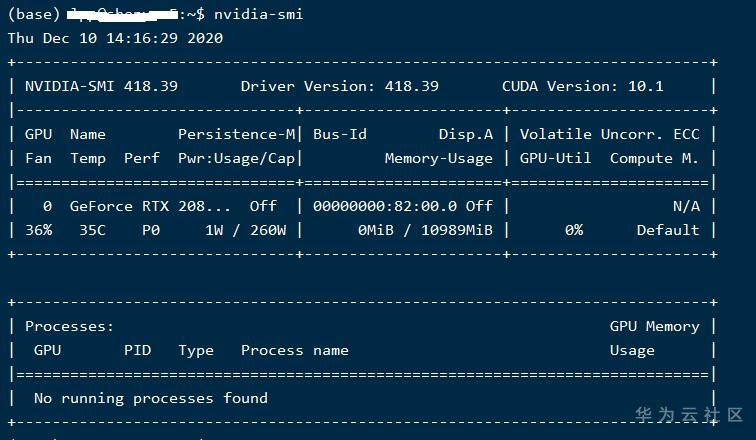
Task: Click the GeForce RTX 208... GPU name
Action: pos(150,206)
